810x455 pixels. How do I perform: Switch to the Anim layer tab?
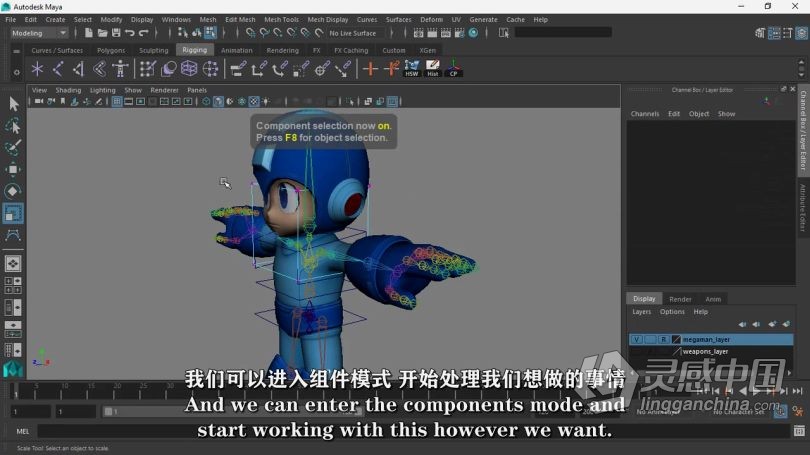click(x=713, y=299)
